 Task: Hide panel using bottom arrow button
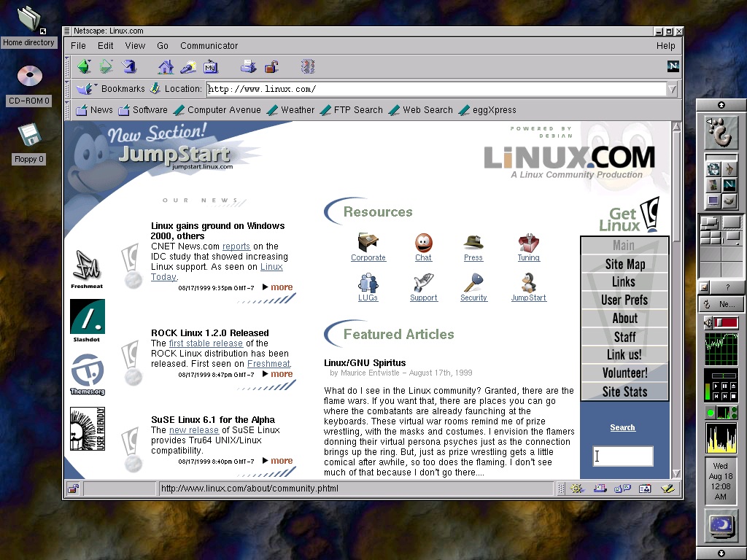[721, 553]
